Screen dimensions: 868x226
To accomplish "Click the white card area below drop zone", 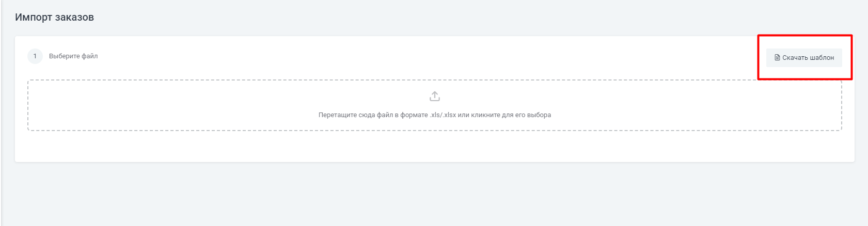I will click(x=435, y=147).
